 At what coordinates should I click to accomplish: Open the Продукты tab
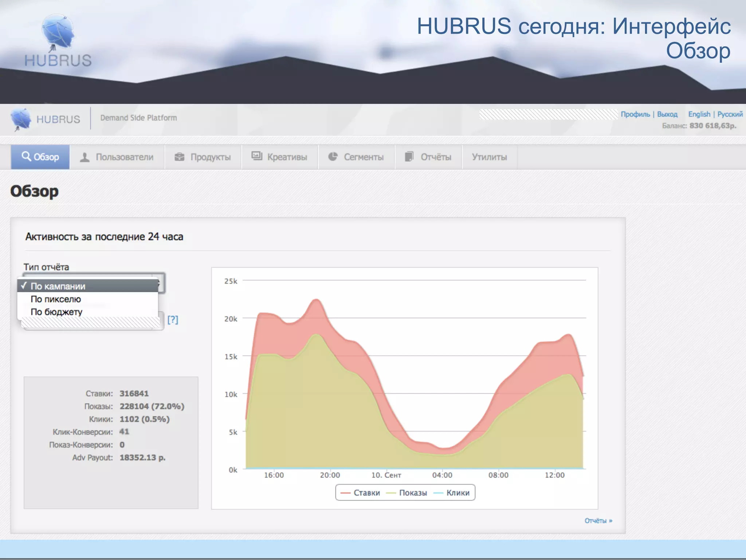203,157
